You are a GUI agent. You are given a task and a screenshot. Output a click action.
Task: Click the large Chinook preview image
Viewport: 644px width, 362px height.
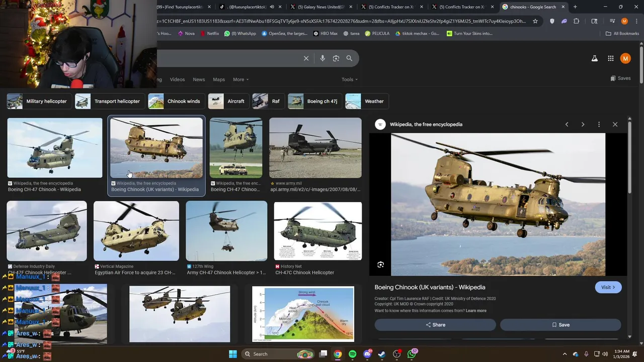click(x=498, y=204)
